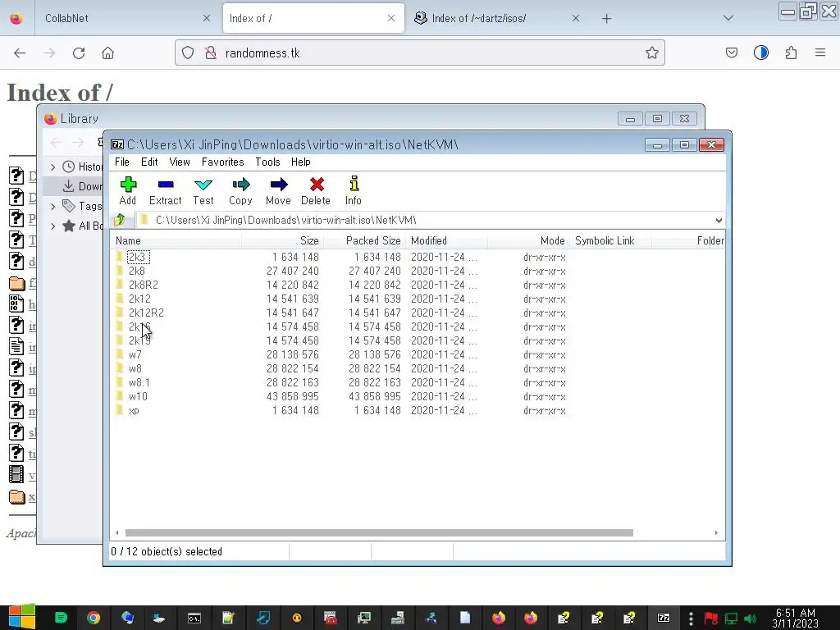The width and height of the screenshot is (840, 630).
Task: Open the Help menu in 7-Zip
Action: [x=300, y=162]
